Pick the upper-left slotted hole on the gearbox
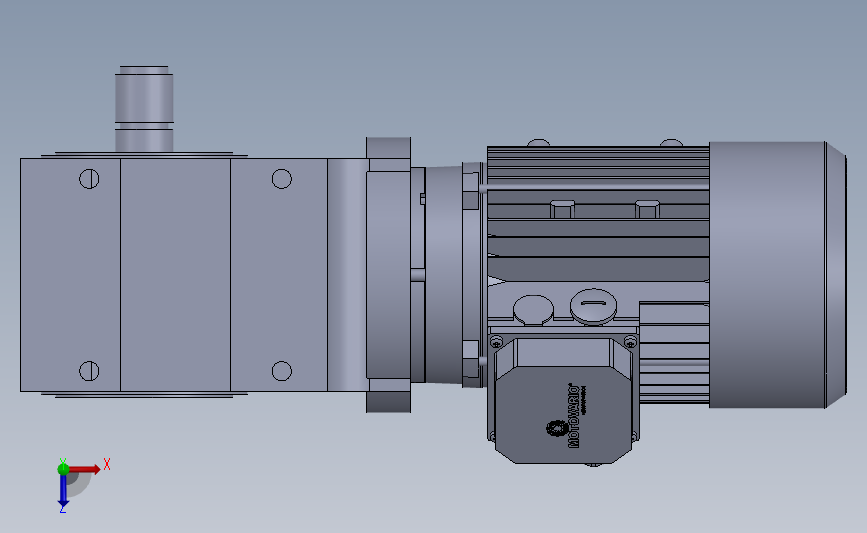The width and height of the screenshot is (867, 533). click(x=89, y=179)
